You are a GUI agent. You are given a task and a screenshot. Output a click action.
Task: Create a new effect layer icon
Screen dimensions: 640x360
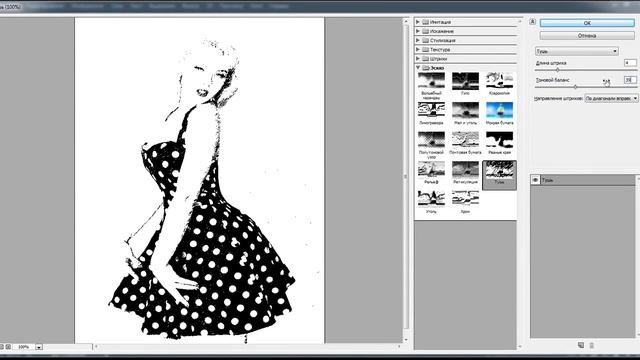click(581, 345)
